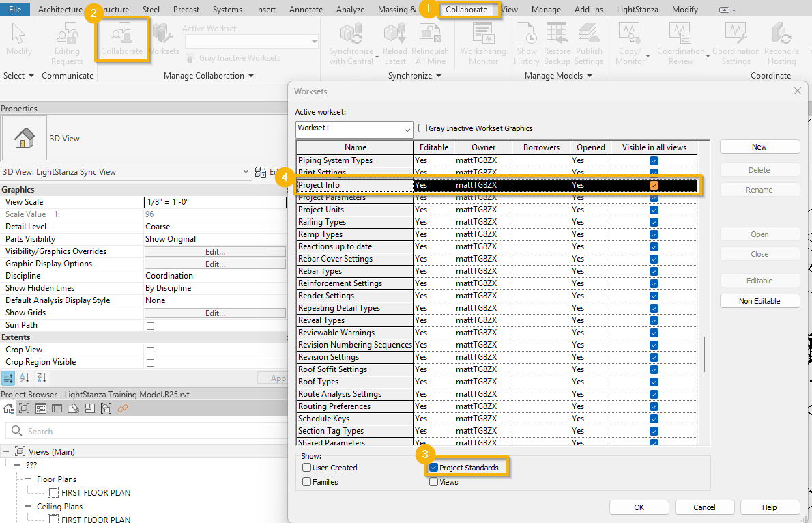
Task: Click the Show History button
Action: [527, 44]
